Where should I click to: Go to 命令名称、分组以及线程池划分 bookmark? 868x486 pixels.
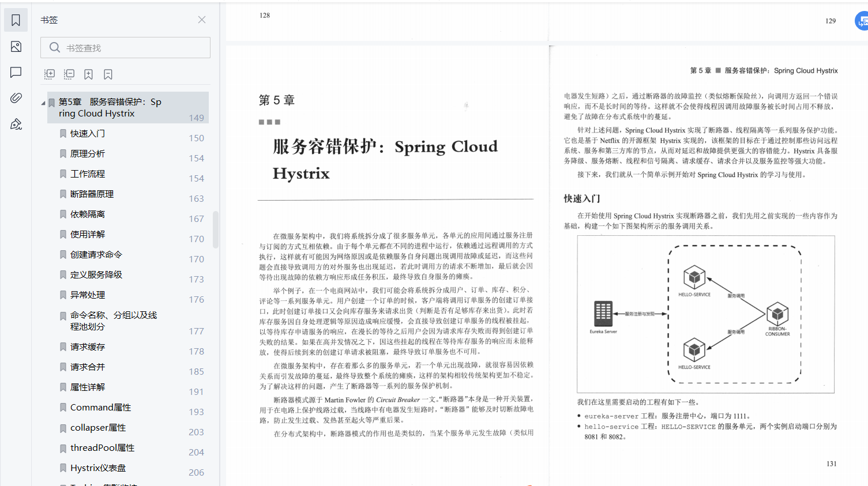point(114,321)
